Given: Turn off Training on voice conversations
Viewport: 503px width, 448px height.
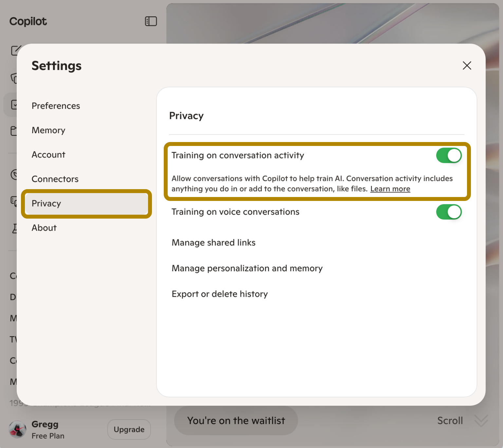Looking at the screenshot, I should 449,212.
